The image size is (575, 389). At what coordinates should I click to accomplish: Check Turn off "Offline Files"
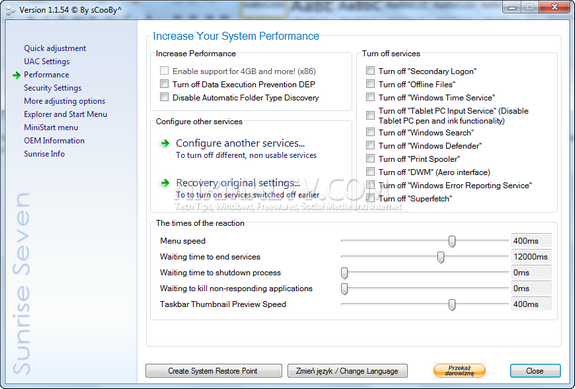[x=370, y=84]
